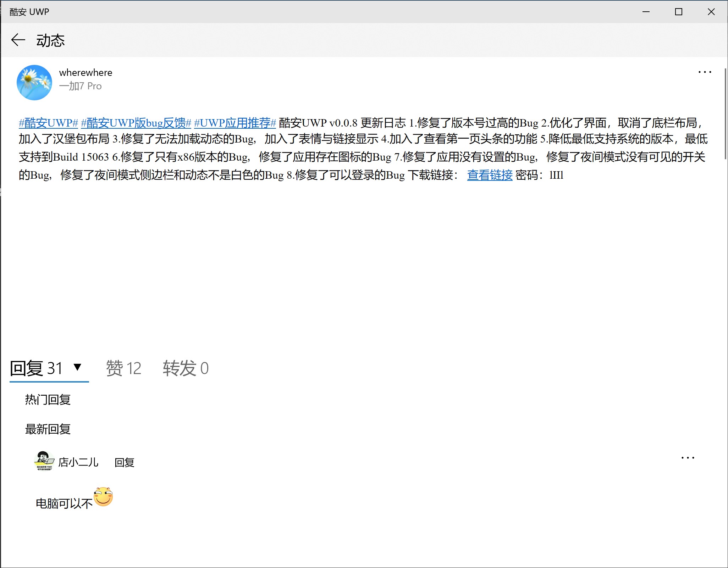Click the smiley emoji in the reply
The width and height of the screenshot is (728, 568).
[x=103, y=497]
